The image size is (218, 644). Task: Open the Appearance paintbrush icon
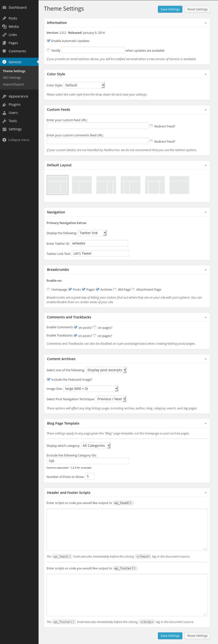(x=4, y=96)
